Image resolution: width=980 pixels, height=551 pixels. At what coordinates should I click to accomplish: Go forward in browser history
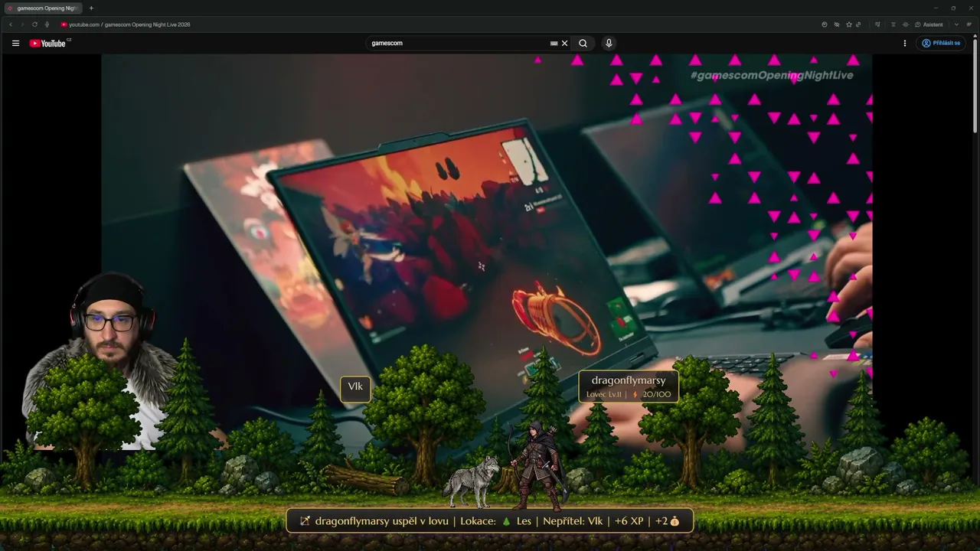point(23,24)
